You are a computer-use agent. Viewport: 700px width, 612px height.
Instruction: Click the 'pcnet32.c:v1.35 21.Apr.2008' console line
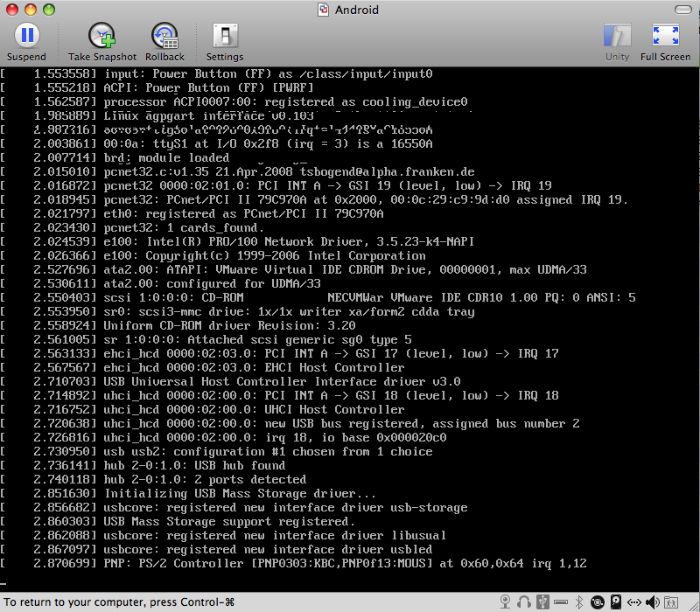(x=290, y=171)
